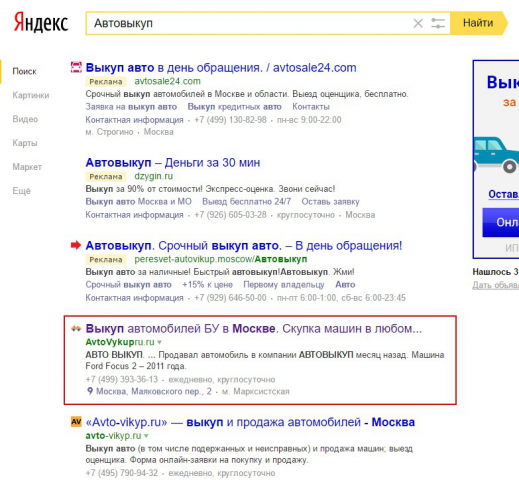Open advanced search settings sliders icon
The width and height of the screenshot is (519, 480).
tap(438, 23)
